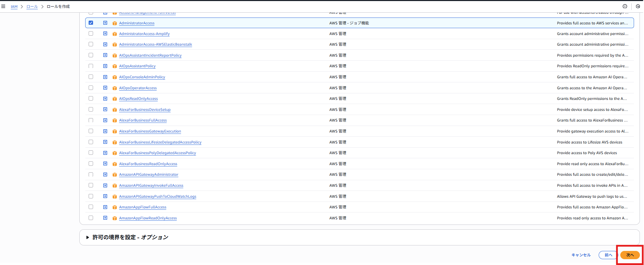The width and height of the screenshot is (644, 265).
Task: Expand the AIOpsAssistantPolicy row details
Action: (x=105, y=66)
